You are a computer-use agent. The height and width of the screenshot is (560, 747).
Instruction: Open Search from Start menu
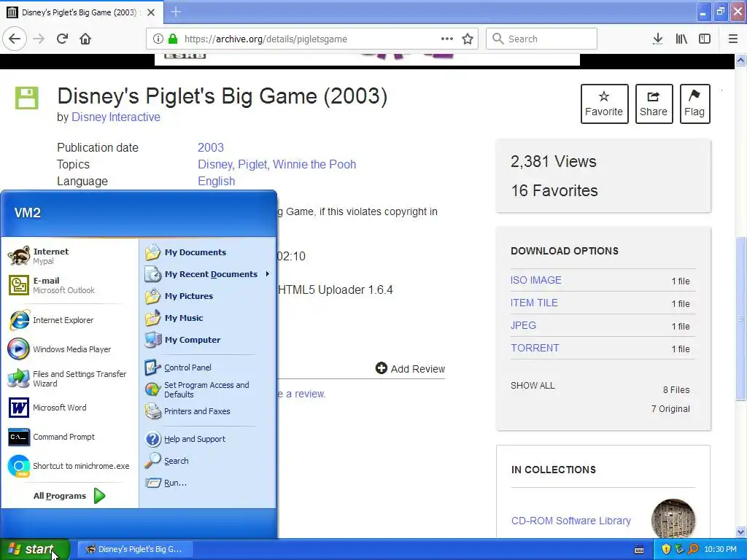click(x=208, y=461)
